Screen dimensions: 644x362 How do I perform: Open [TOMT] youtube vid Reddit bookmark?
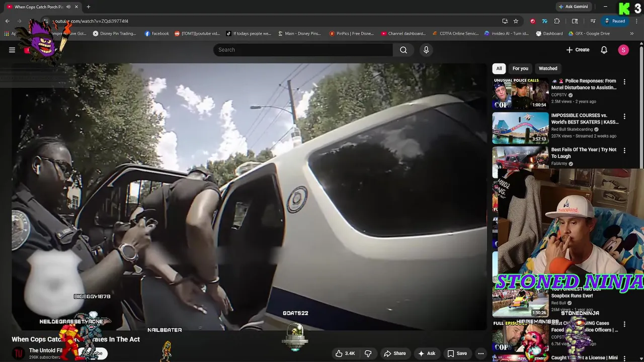coord(197,34)
